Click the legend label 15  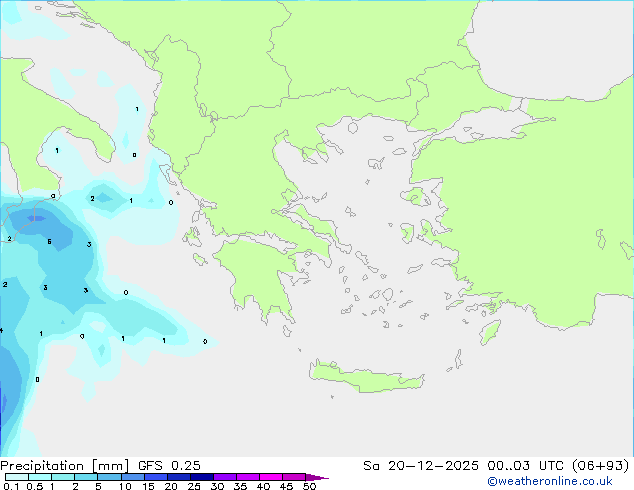tap(148, 486)
